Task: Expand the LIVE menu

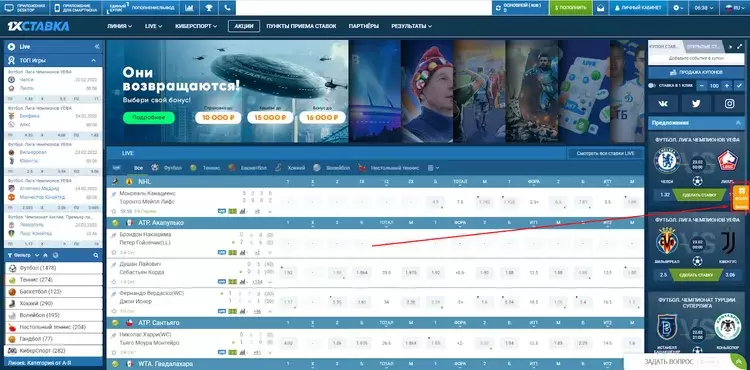Action: pos(154,26)
